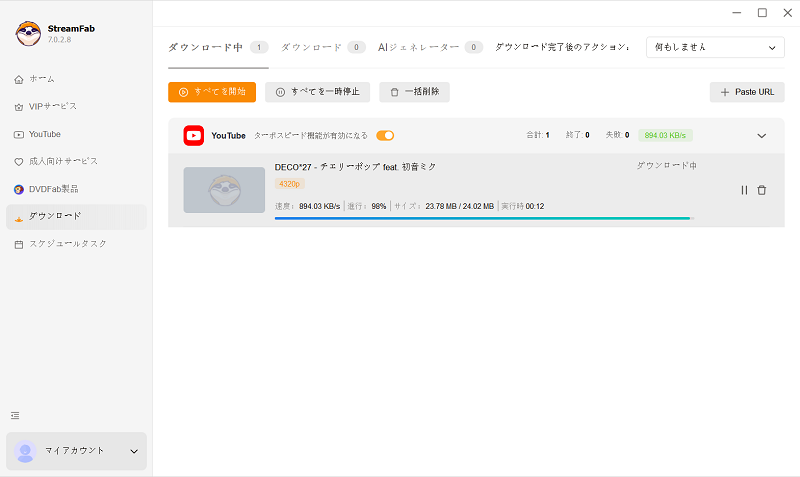Screen dimensions: 800x477
Task: Click the 一括削除 button
Action: (x=414, y=92)
